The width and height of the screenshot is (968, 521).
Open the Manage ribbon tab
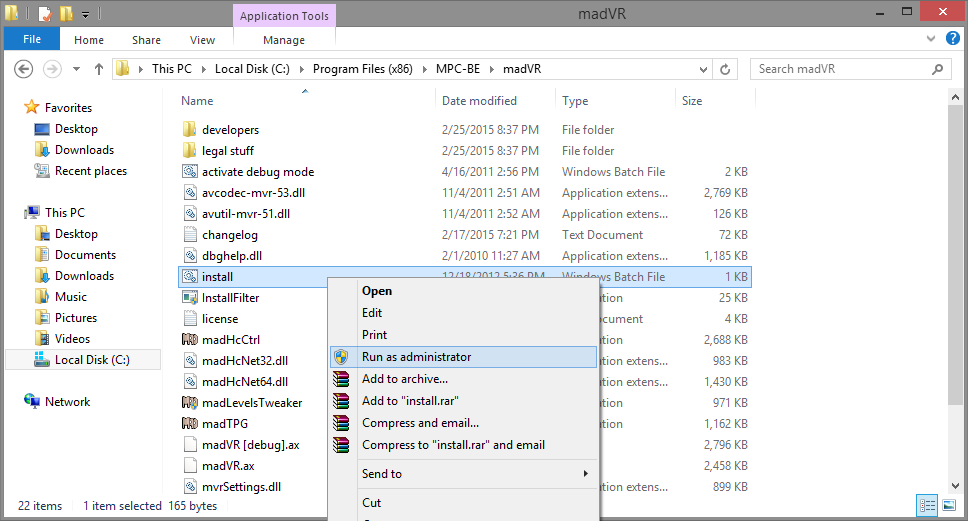[x=284, y=40]
